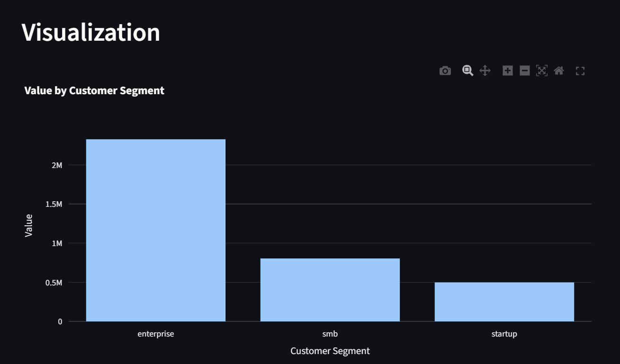
Task: Click the enterprise bar
Action: [156, 230]
